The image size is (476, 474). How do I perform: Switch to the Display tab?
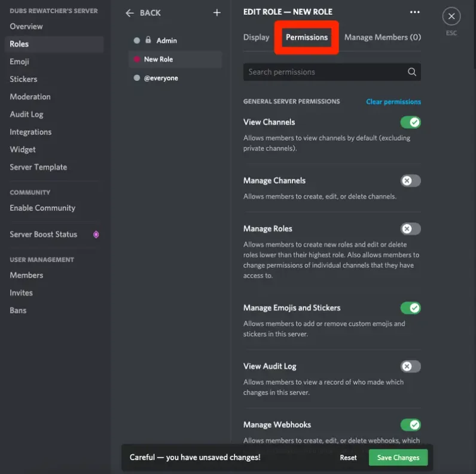pos(256,37)
